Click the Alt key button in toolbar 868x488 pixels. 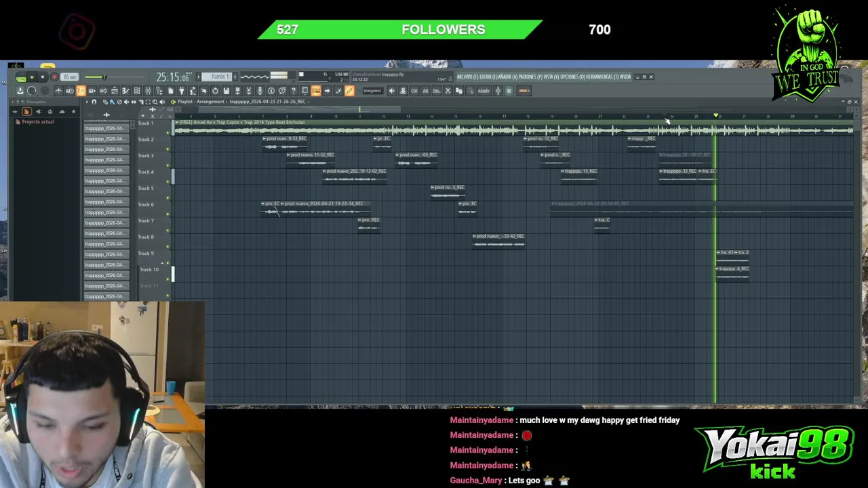(x=425, y=91)
